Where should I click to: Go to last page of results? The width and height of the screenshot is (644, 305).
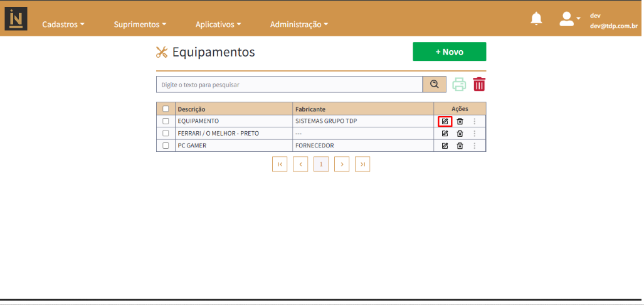click(x=362, y=164)
